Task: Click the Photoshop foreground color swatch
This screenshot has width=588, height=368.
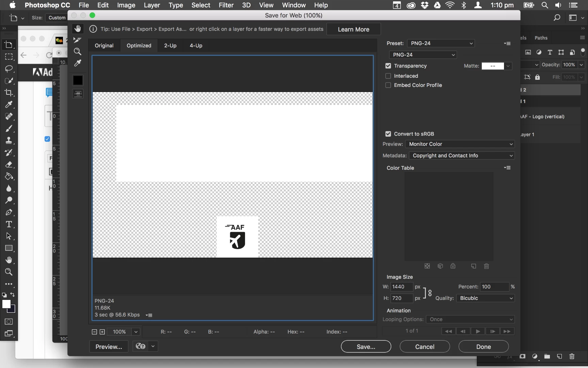Action: tap(6, 304)
